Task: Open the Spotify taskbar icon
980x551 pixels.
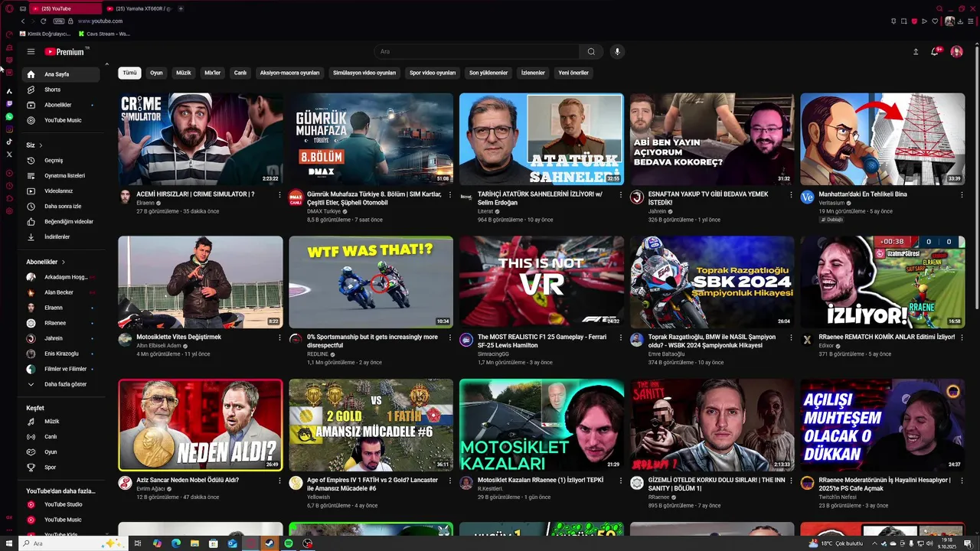Action: pyautogui.click(x=289, y=543)
